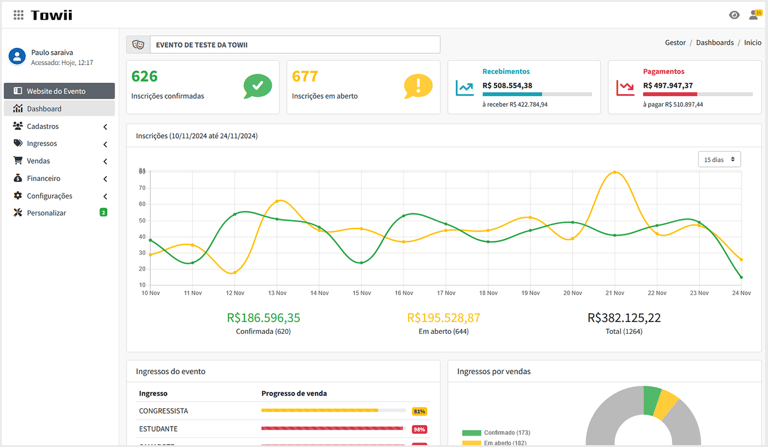Open the Vendas menu
This screenshot has width=768, height=447.
click(x=59, y=161)
